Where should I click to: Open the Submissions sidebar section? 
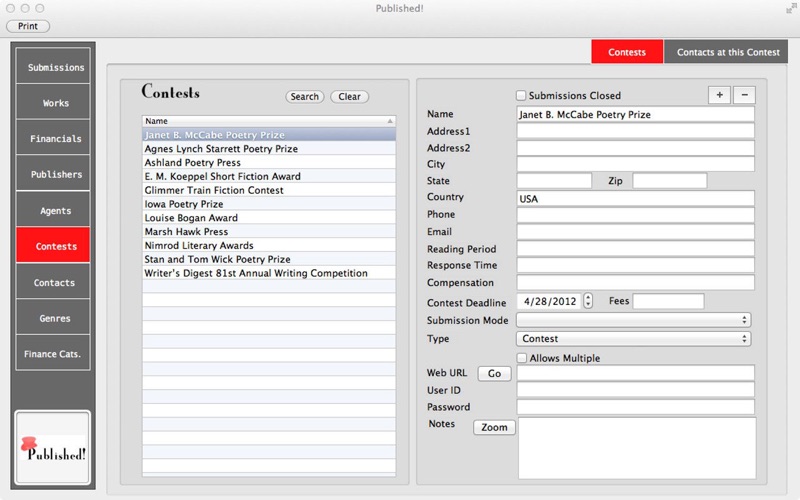(x=53, y=66)
